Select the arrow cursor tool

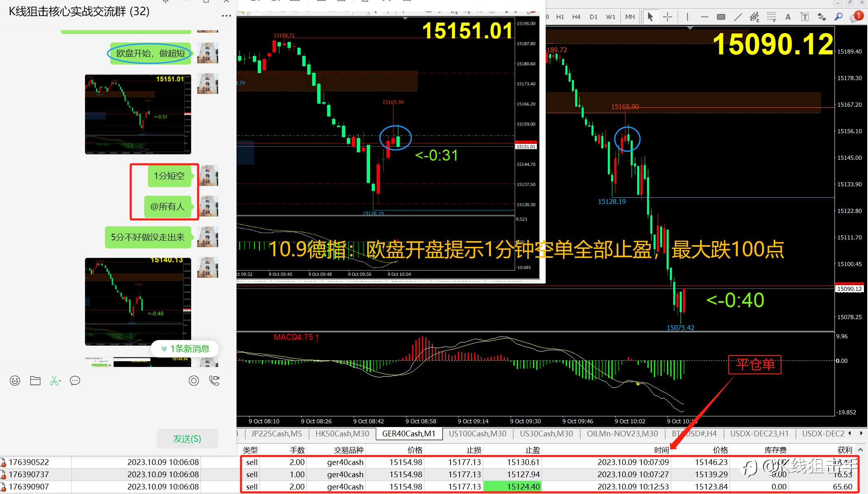650,17
